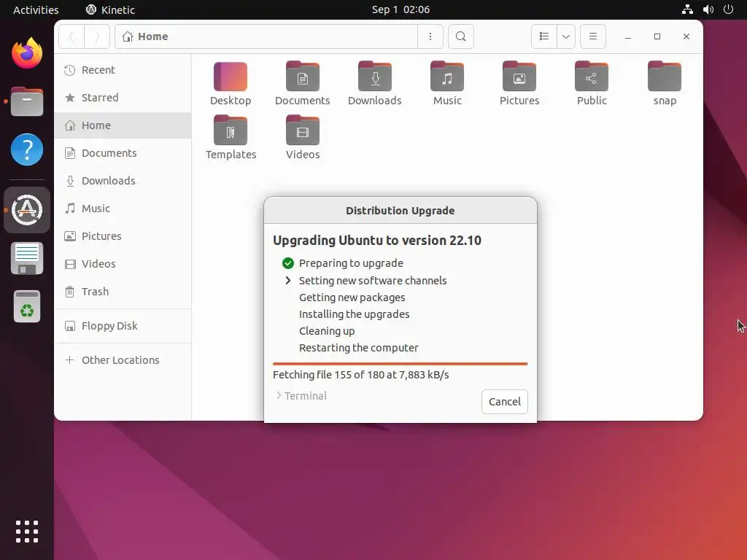Image resolution: width=747 pixels, height=560 pixels.
Task: Open the Files app in the dock
Action: point(27,101)
